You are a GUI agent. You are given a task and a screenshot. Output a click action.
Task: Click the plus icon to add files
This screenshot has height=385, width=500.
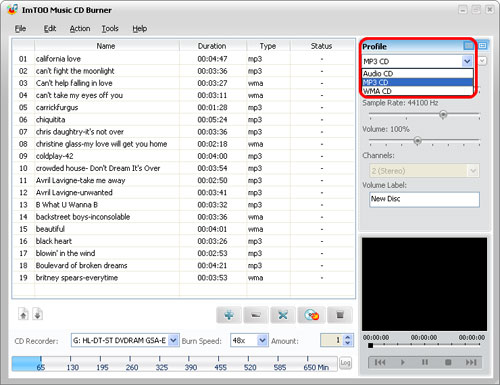coord(229,315)
